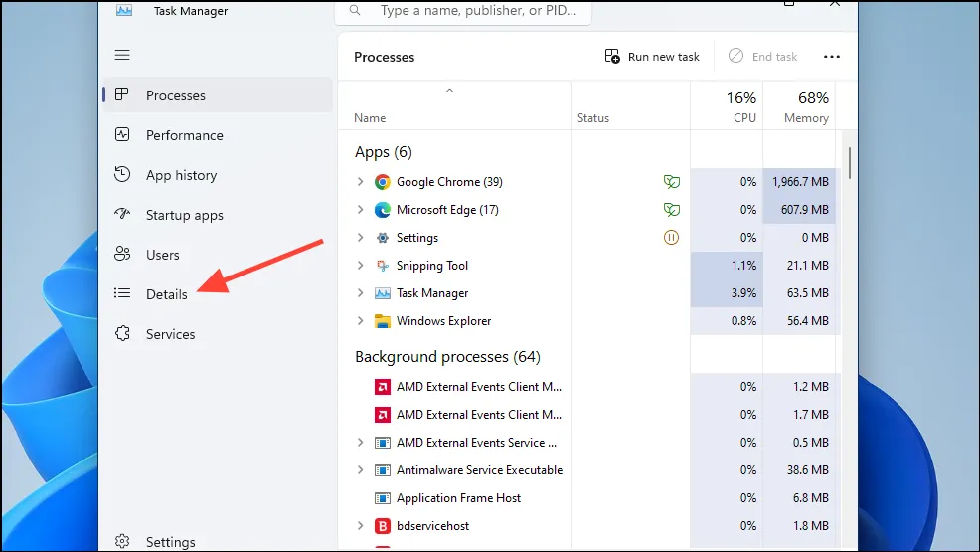Switch to the Performance tab
The height and width of the screenshot is (552, 980).
(x=184, y=135)
